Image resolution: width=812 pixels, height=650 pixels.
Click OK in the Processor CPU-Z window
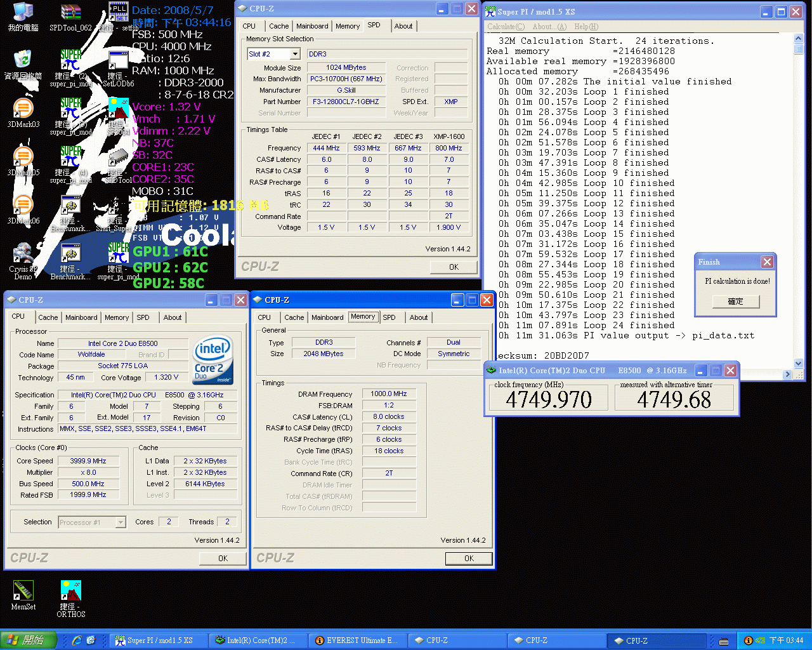(223, 559)
